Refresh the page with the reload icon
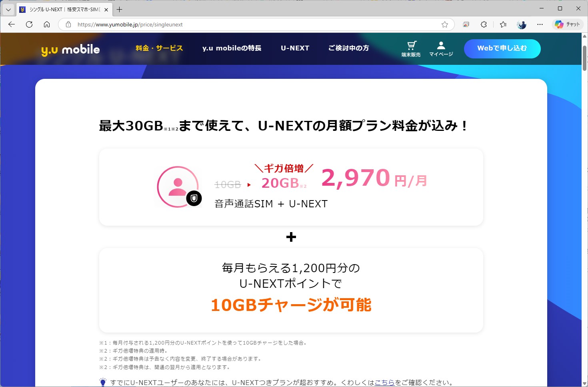Screen dimensions: 588x387 29,24
